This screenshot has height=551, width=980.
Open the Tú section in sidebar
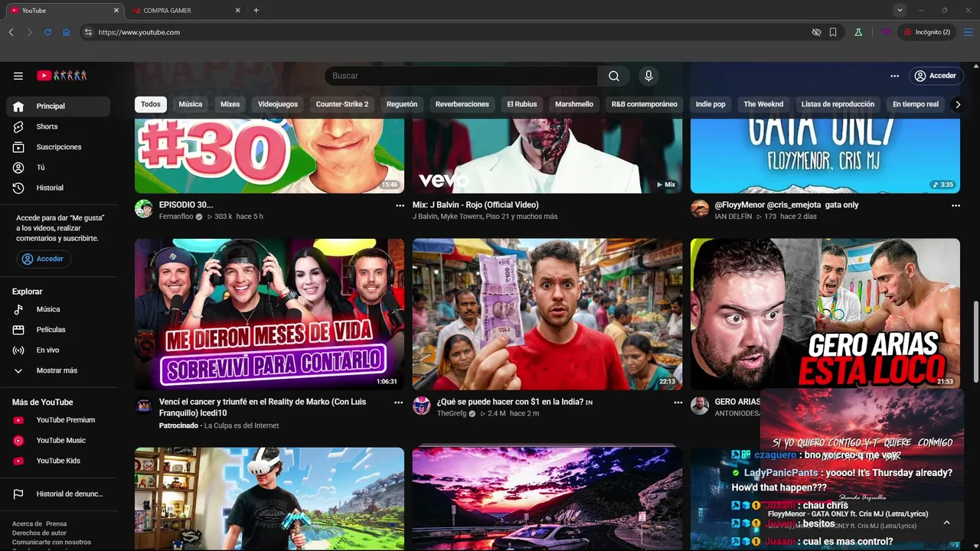pos(58,168)
